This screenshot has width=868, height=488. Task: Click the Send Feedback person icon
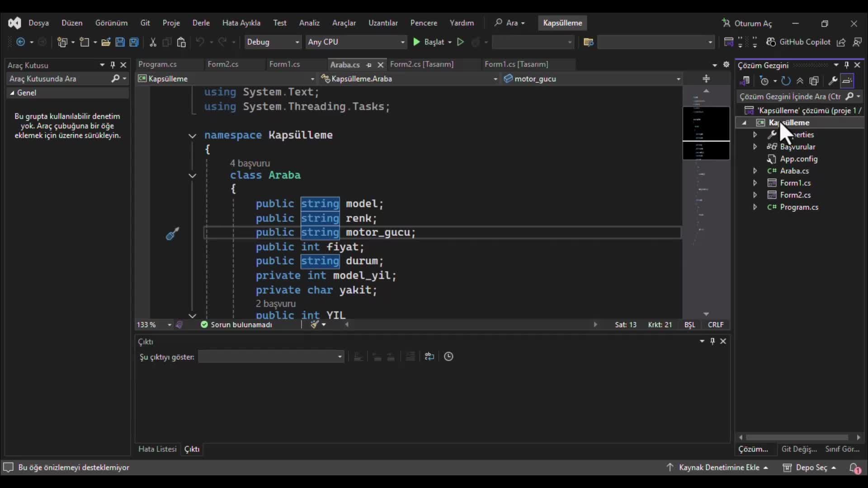click(x=857, y=42)
